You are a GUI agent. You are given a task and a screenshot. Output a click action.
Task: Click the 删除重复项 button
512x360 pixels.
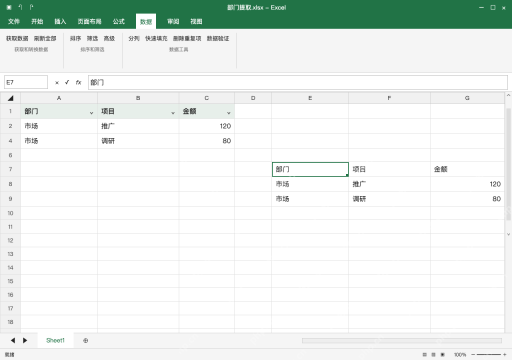pyautogui.click(x=187, y=39)
